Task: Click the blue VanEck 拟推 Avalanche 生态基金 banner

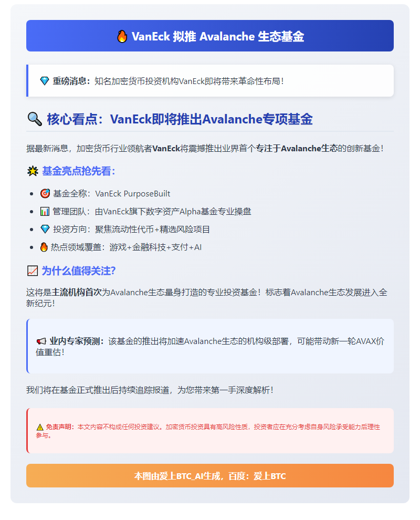Action: pos(210,36)
